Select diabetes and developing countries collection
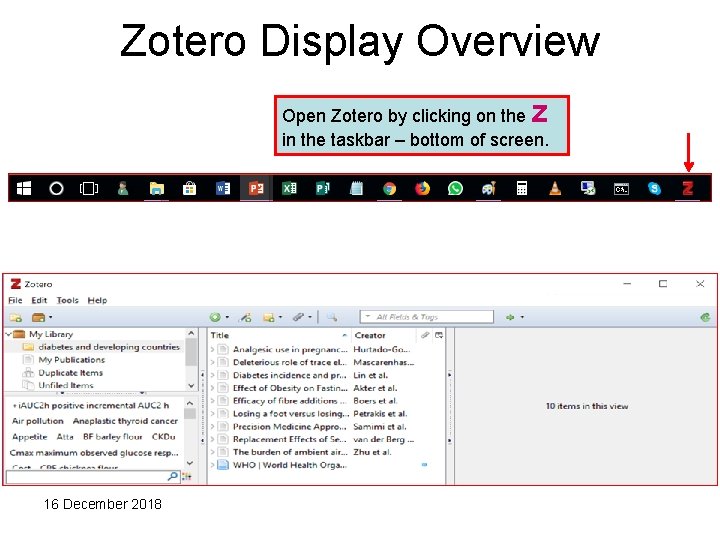Image resolution: width=720 pixels, height=540 pixels. 109,347
